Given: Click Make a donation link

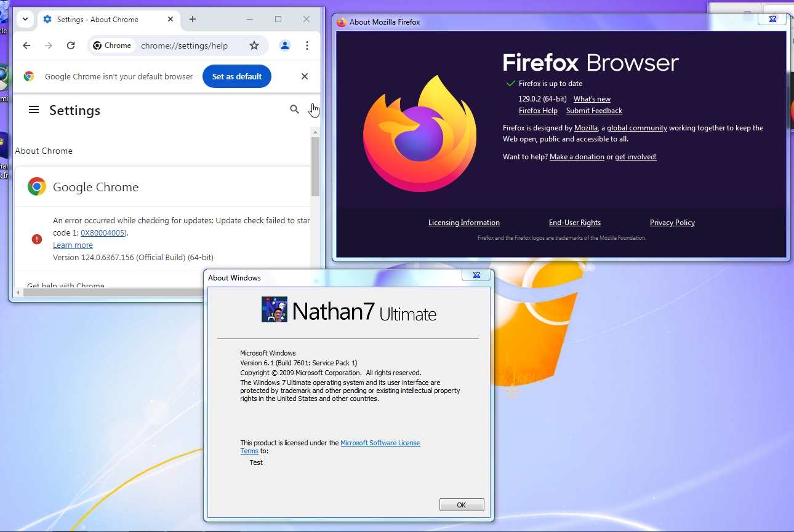Looking at the screenshot, I should pyautogui.click(x=577, y=157).
